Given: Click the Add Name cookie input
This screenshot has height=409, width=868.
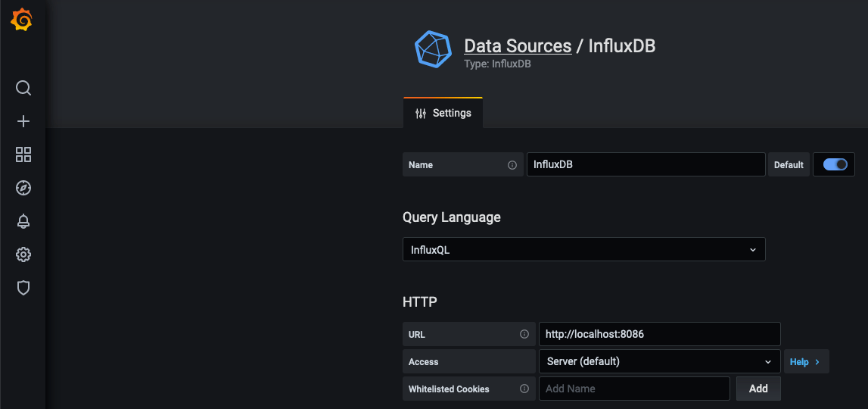Looking at the screenshot, I should (x=634, y=389).
